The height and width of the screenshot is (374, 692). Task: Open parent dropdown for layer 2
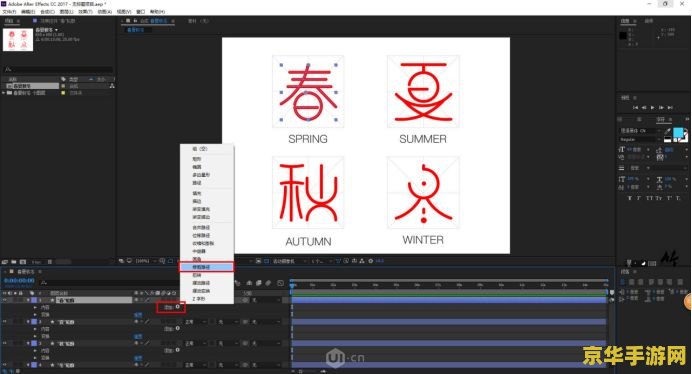[267, 322]
